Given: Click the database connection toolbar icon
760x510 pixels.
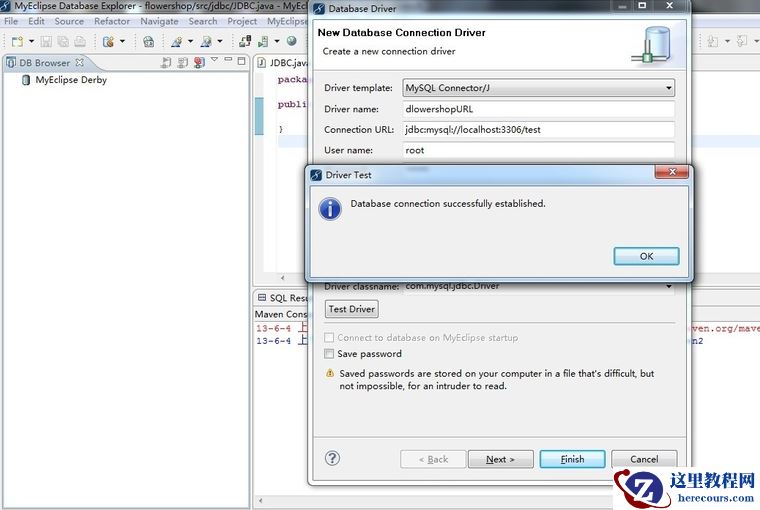Looking at the screenshot, I should (245, 42).
